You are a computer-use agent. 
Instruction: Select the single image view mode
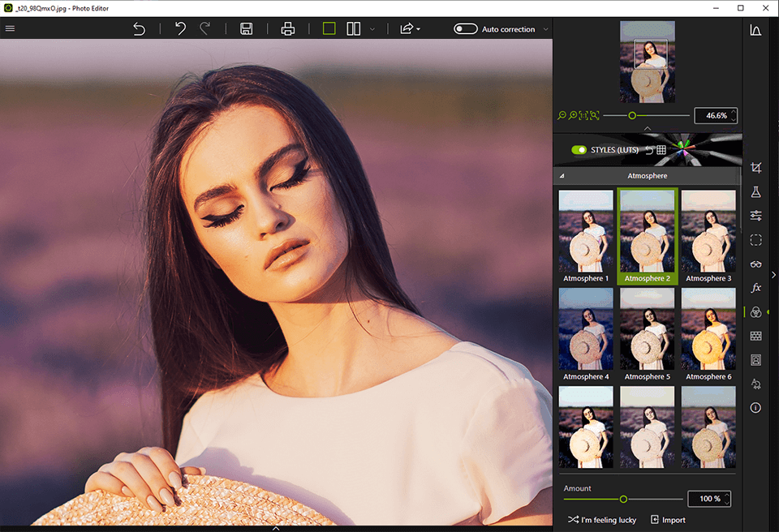pyautogui.click(x=329, y=29)
